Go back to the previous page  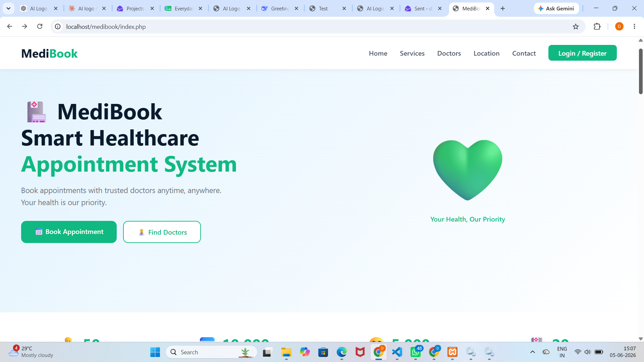pos(10,26)
